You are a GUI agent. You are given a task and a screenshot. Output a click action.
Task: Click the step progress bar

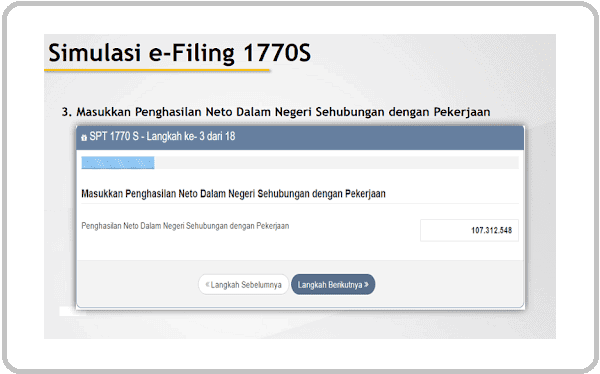coord(300,163)
